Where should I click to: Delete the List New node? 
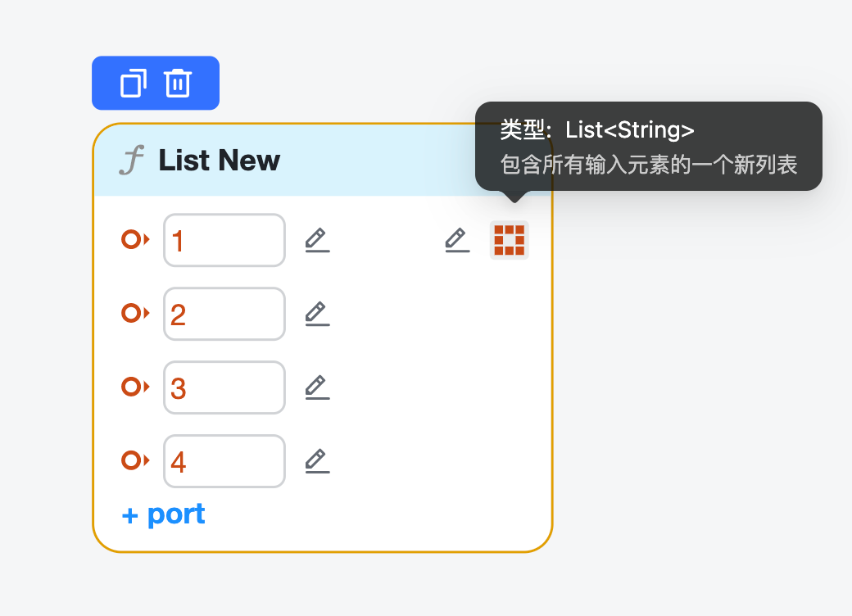pyautogui.click(x=179, y=83)
